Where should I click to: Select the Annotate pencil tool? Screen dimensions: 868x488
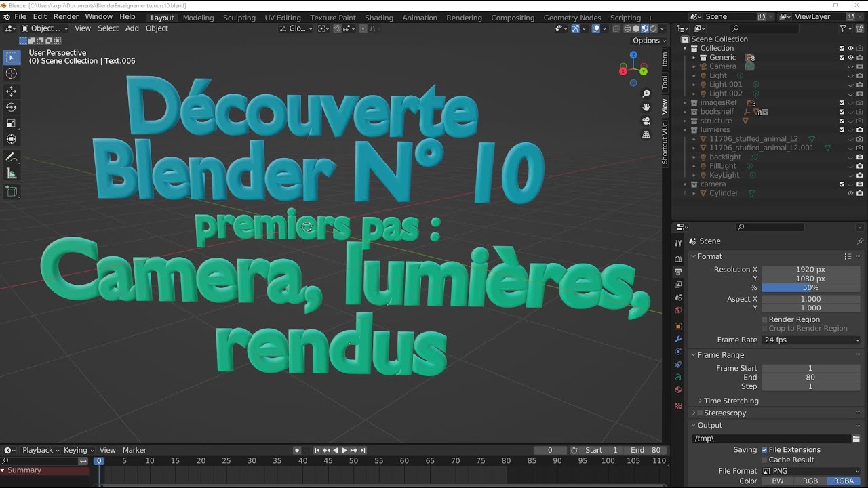tap(12, 157)
